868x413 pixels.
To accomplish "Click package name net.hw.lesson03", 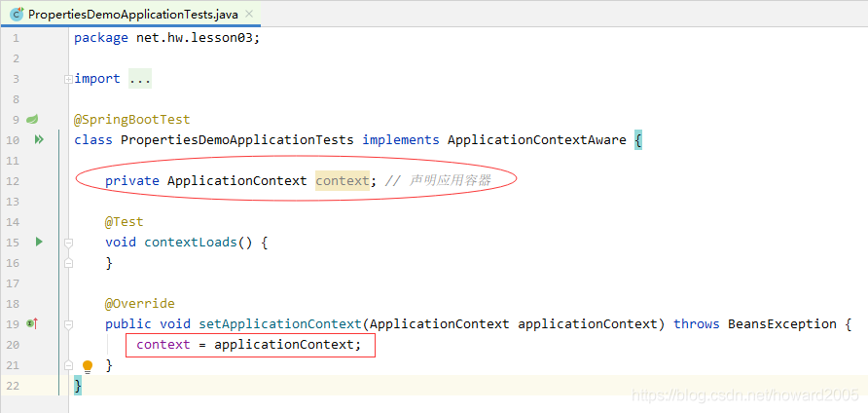I will click(x=196, y=38).
